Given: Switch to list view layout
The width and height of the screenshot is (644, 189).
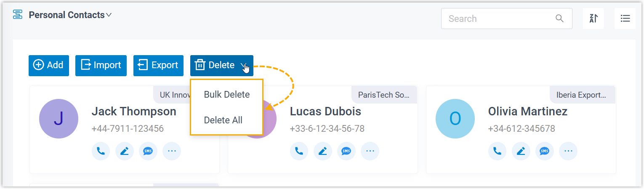Looking at the screenshot, I should pyautogui.click(x=625, y=19).
